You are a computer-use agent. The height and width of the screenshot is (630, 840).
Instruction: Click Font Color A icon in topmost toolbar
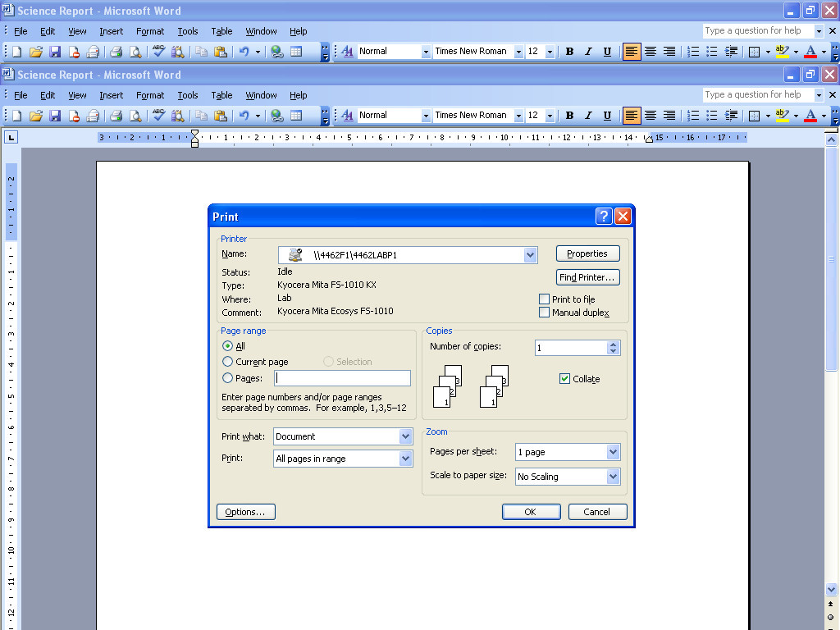(810, 52)
